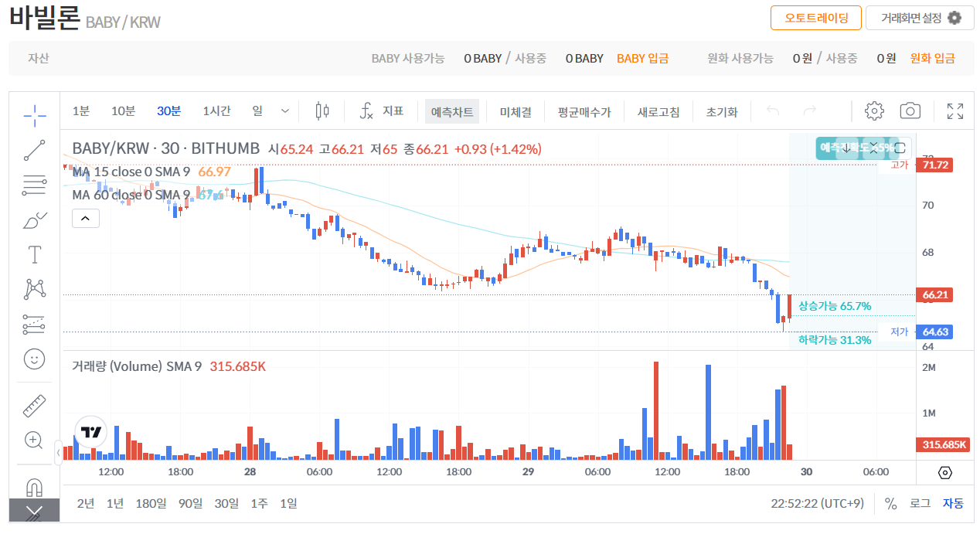Toggle the 예측차트 prediction chart
Image resolution: width=980 pixels, height=534 pixels.
[452, 111]
